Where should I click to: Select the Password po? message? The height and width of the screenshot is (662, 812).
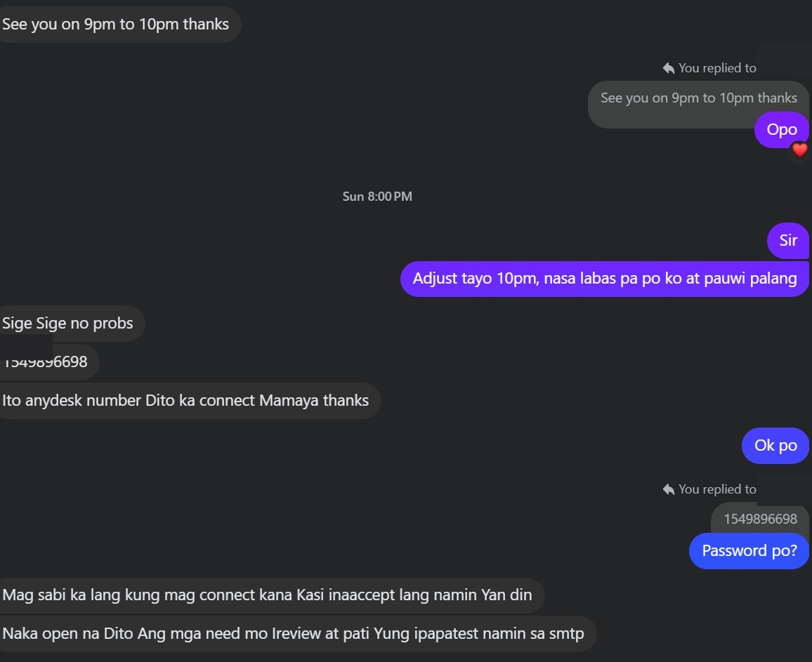click(x=749, y=551)
